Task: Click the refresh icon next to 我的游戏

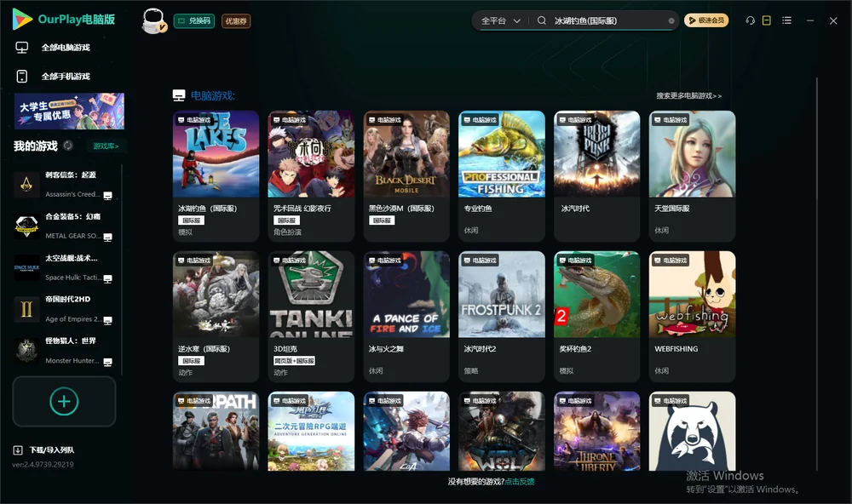Action: (68, 146)
